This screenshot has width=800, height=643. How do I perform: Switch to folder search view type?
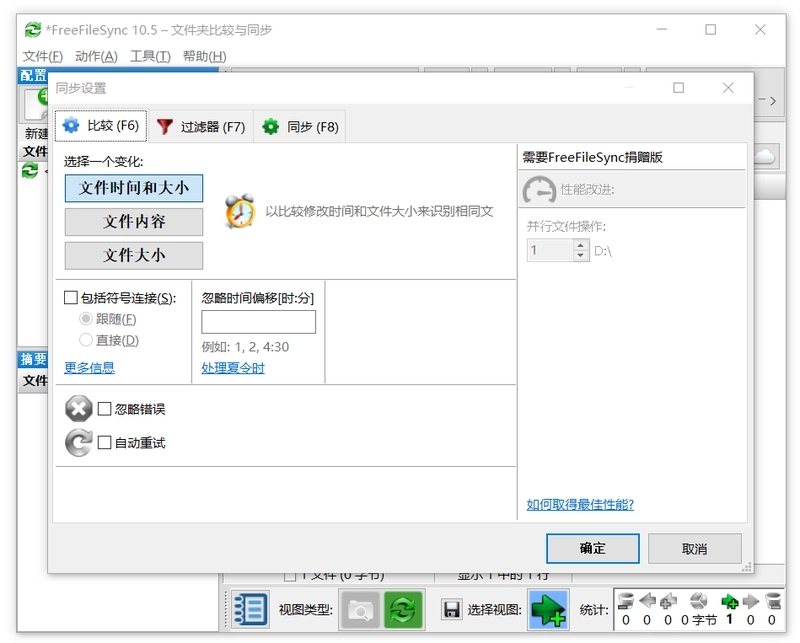pyautogui.click(x=360, y=609)
